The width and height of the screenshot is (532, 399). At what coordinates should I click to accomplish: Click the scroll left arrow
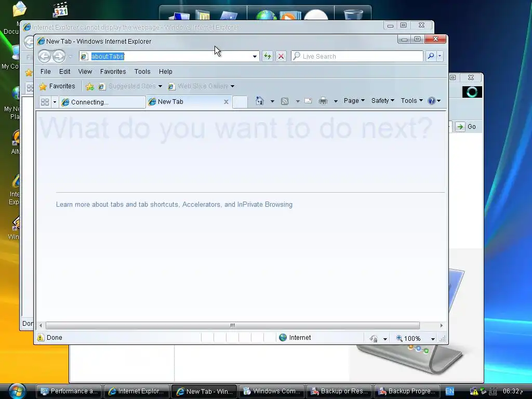41,325
